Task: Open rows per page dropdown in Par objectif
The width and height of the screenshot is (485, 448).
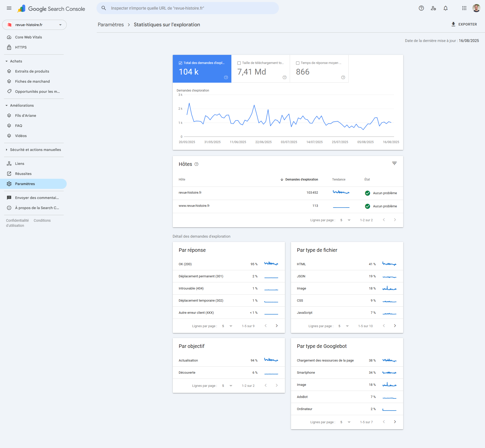Action: click(x=227, y=386)
